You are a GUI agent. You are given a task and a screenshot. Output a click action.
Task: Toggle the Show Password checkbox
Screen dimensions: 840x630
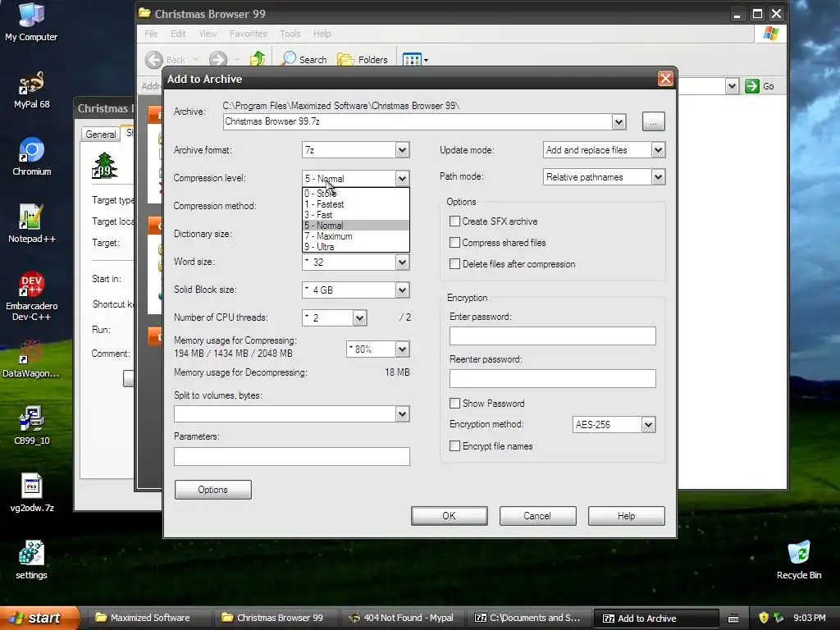(454, 404)
